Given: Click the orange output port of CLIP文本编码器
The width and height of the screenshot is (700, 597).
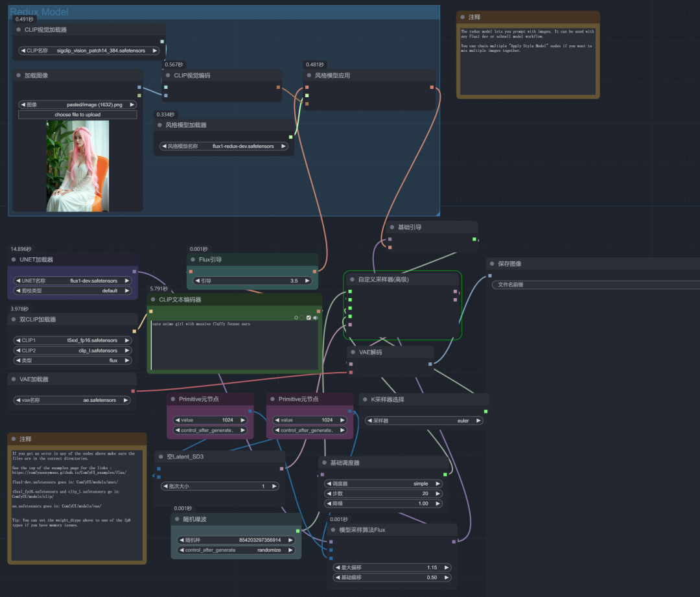Looking at the screenshot, I should point(318,311).
